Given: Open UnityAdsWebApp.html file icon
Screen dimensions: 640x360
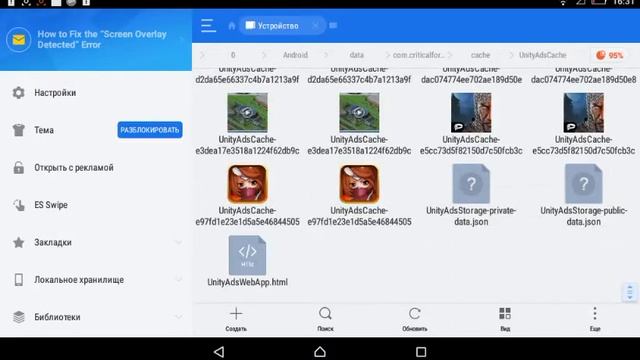Looking at the screenshot, I should (247, 255).
